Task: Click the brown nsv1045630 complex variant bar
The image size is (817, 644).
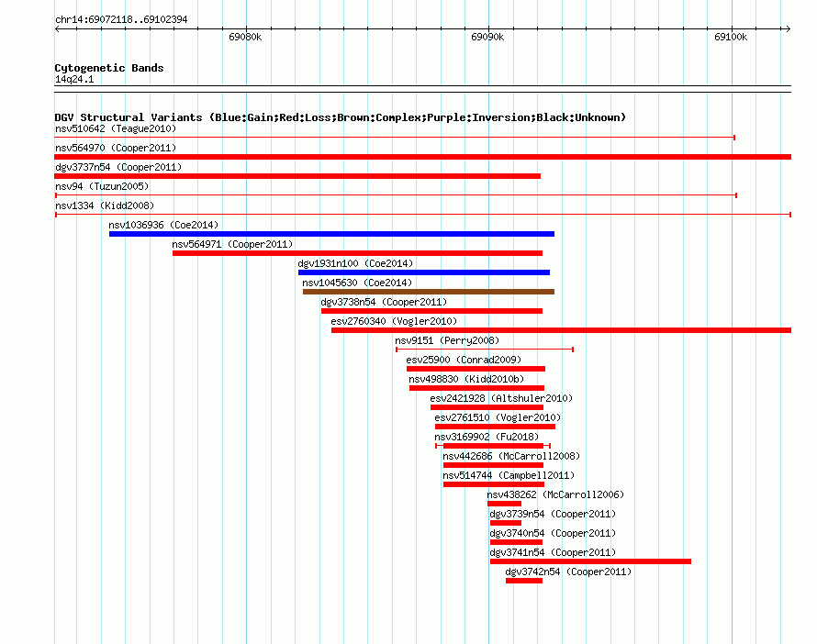Action: [429, 292]
